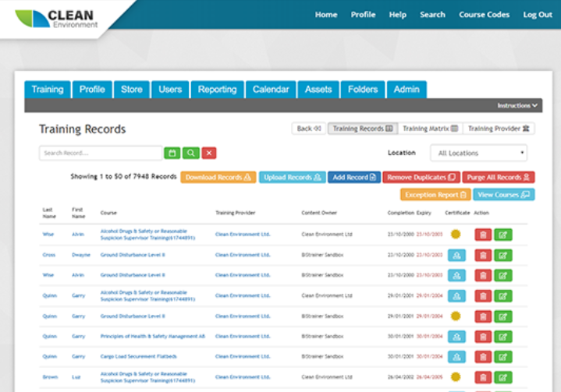Click the Remove Duplicates button
The width and height of the screenshot is (561, 392).
(421, 177)
